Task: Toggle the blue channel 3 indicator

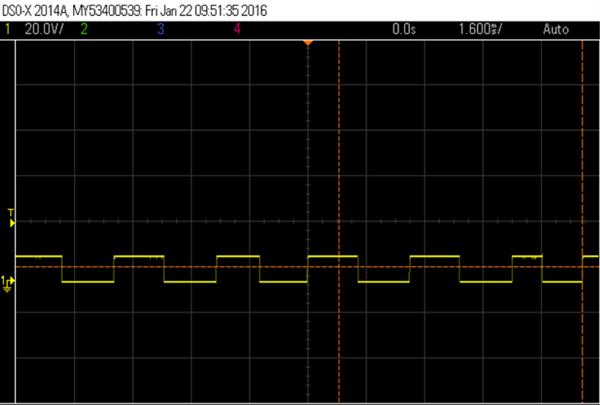Action: coord(160,30)
